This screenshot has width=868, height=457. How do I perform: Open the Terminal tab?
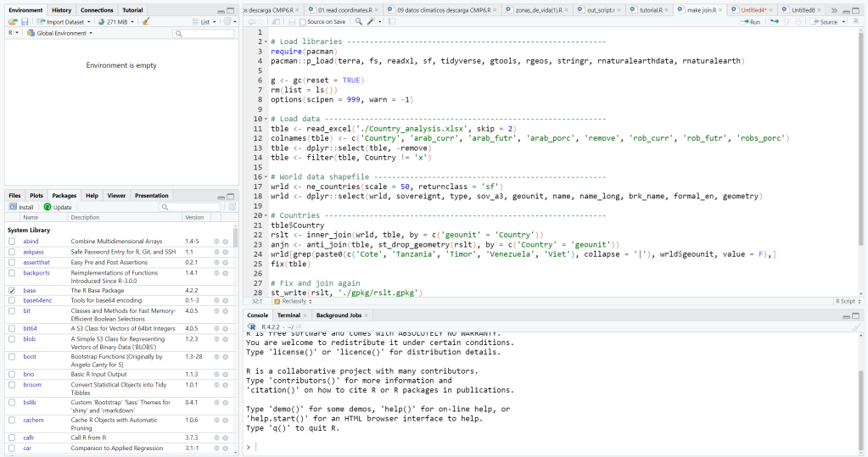coord(288,315)
